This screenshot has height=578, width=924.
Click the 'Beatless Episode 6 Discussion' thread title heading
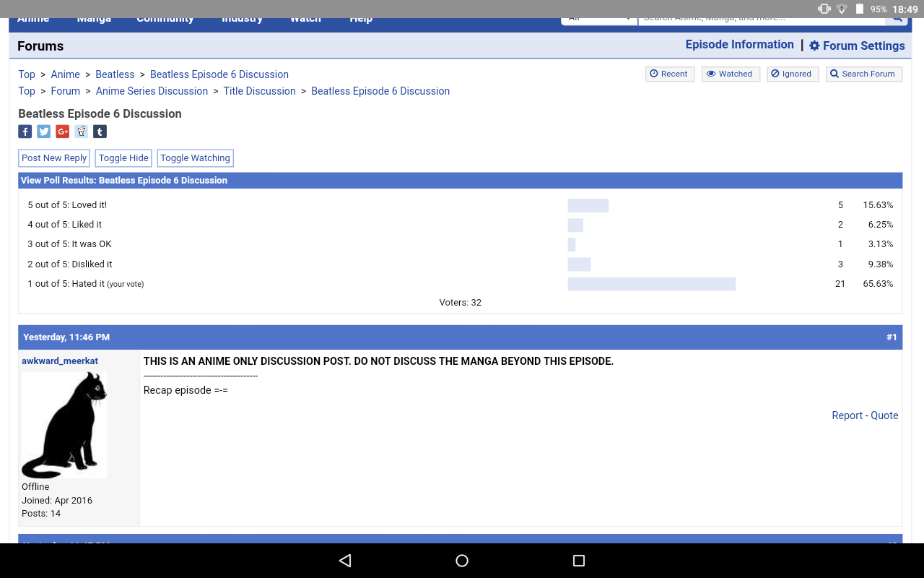(100, 113)
